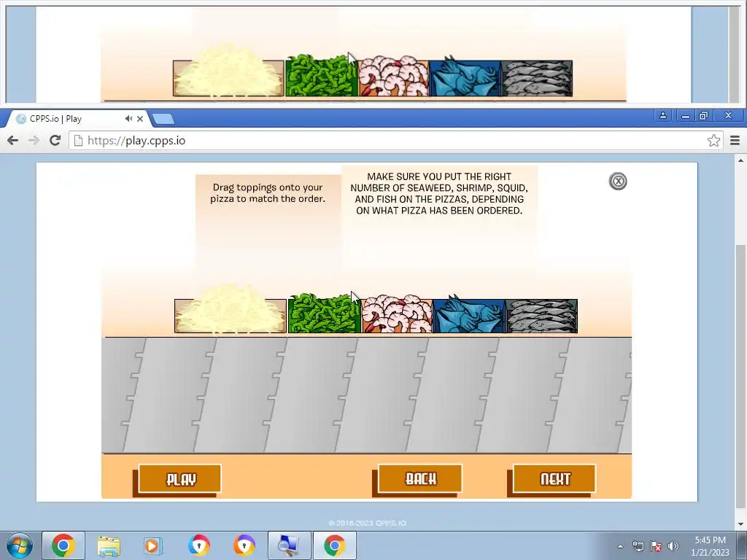Image resolution: width=747 pixels, height=560 pixels.
Task: Select squid bin in the background window
Action: (465, 77)
